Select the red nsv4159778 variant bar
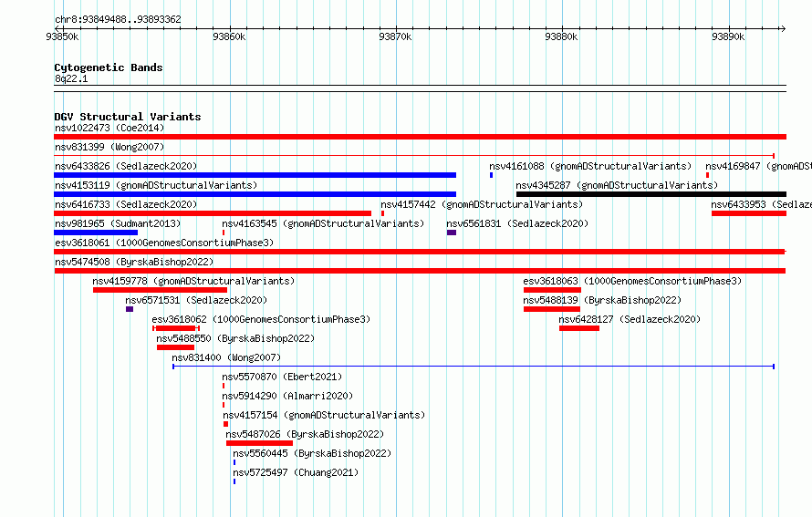 coord(160,290)
